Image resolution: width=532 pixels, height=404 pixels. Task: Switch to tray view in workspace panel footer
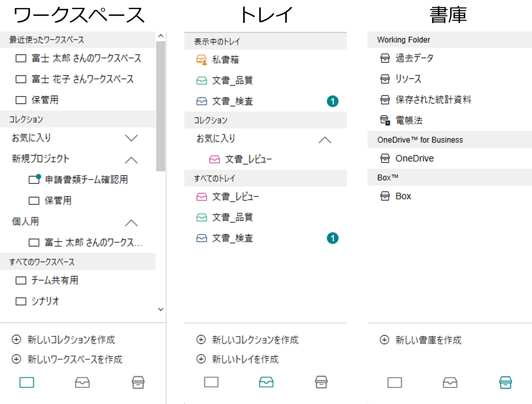click(82, 382)
